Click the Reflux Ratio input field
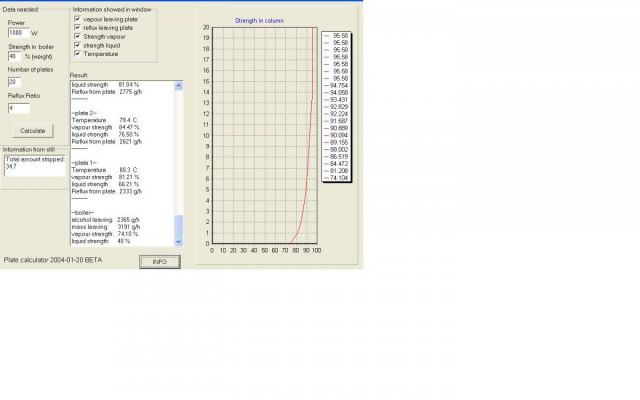640x400 pixels. coord(18,107)
